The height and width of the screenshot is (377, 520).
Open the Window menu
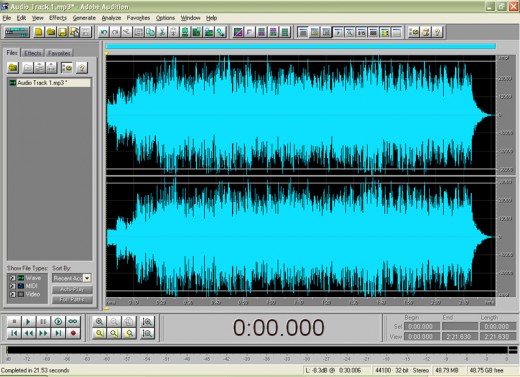coord(191,18)
